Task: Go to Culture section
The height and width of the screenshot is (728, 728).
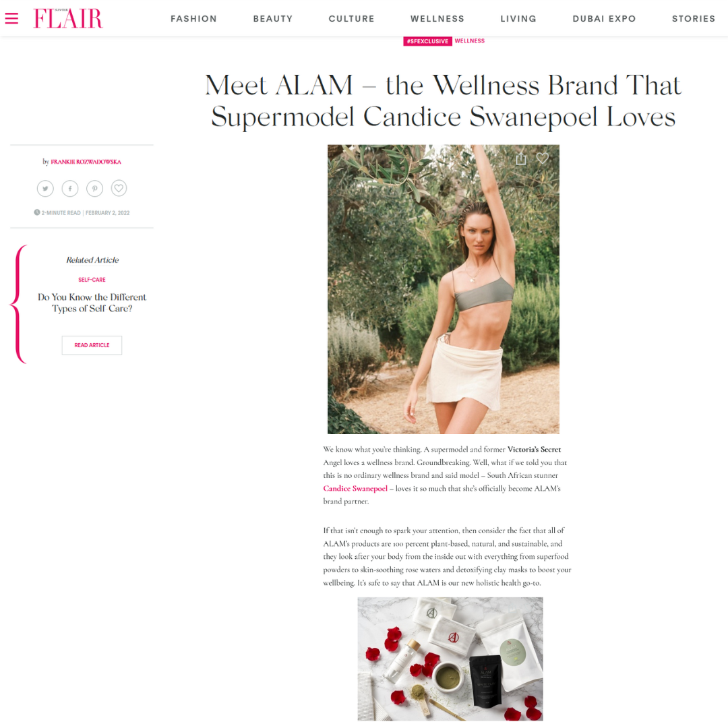Action: click(351, 19)
